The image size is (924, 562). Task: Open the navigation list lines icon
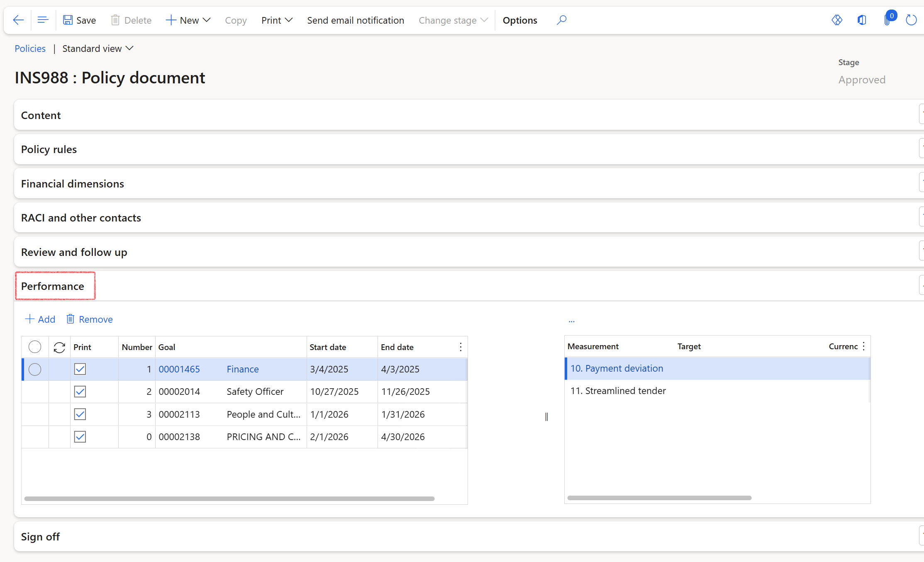coord(43,20)
